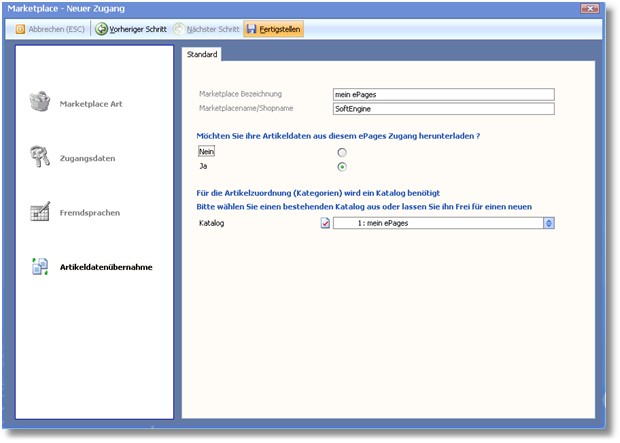620x443 pixels.
Task: Click the Fremdsprachen table icon
Action: (x=40, y=212)
